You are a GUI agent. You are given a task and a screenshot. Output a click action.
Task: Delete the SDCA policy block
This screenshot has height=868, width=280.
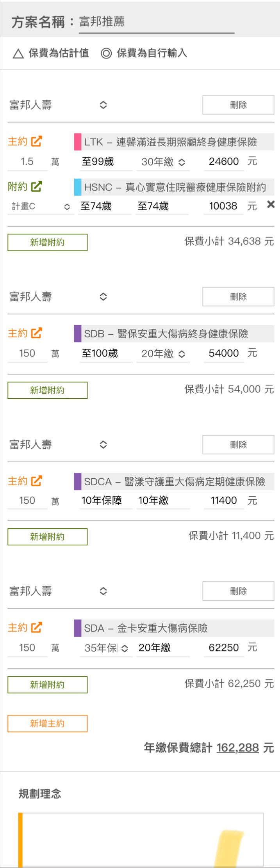[x=238, y=444]
